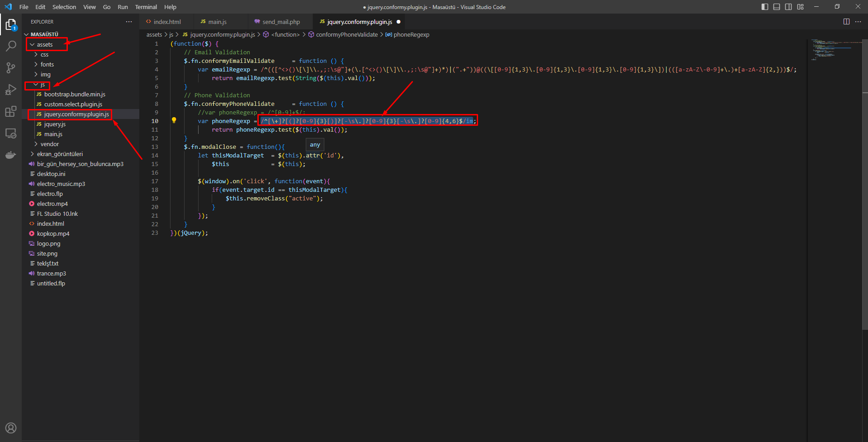Open the Extensions view icon
Viewport: 868px width, 442px height.
pos(11,111)
